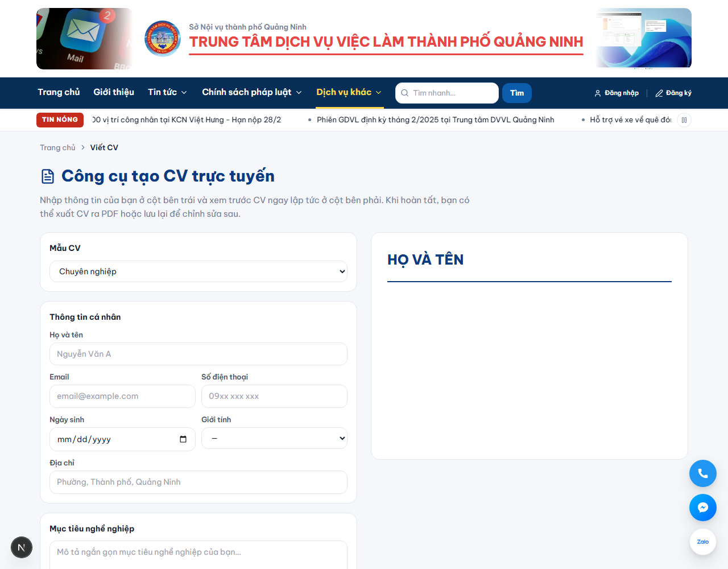Expand the Dịch vụ khác menu
This screenshot has width=728, height=569.
349,92
